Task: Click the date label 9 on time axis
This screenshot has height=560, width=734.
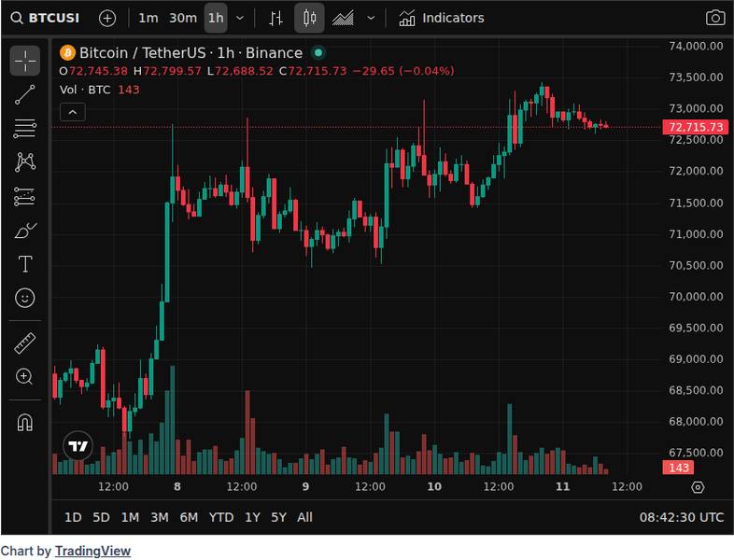Action: [305, 486]
